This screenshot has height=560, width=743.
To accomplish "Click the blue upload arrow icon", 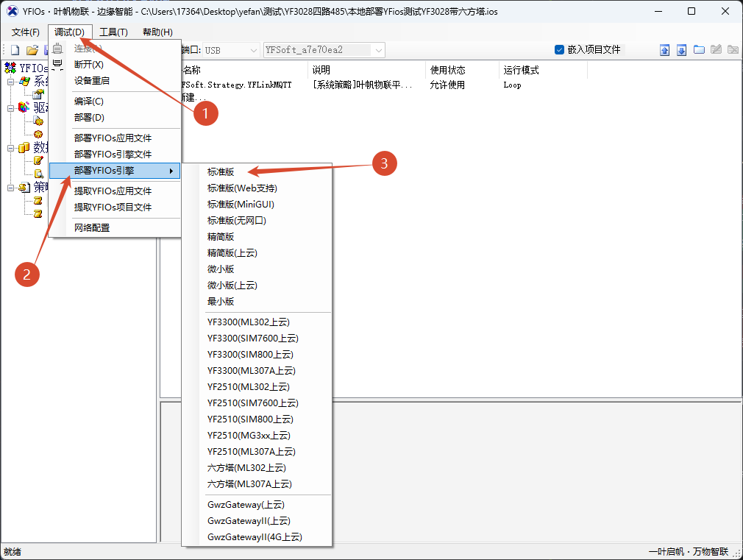I will (x=664, y=50).
